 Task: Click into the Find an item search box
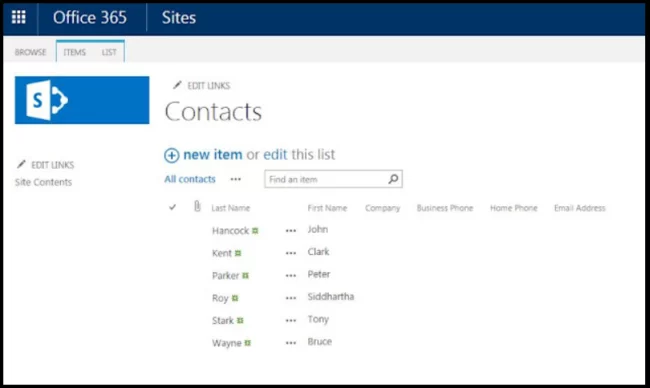click(x=326, y=179)
